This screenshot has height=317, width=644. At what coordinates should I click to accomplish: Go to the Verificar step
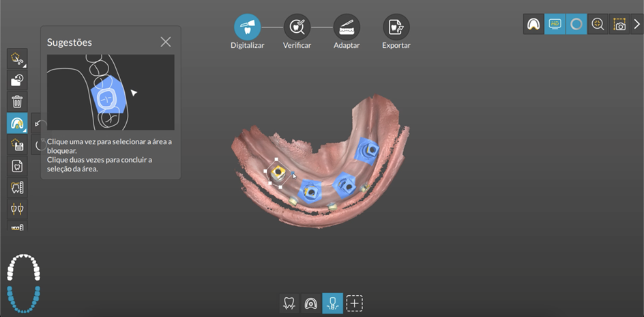coord(297,27)
